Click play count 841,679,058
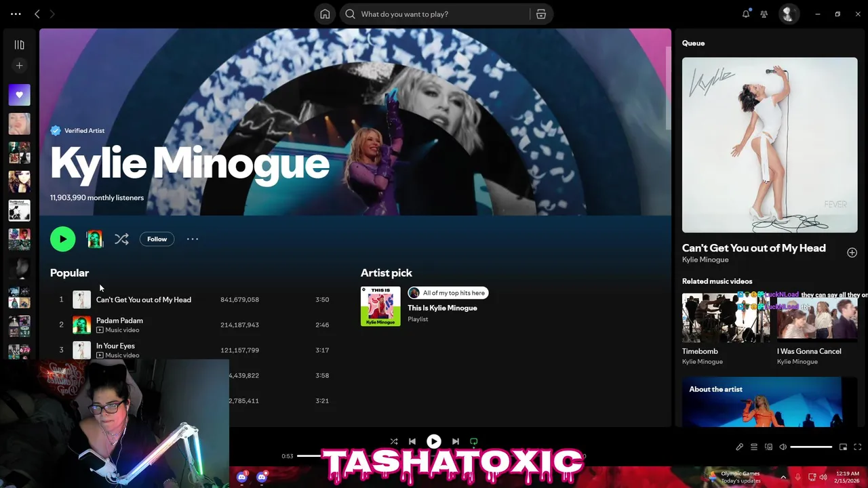The height and width of the screenshot is (488, 868). (239, 300)
